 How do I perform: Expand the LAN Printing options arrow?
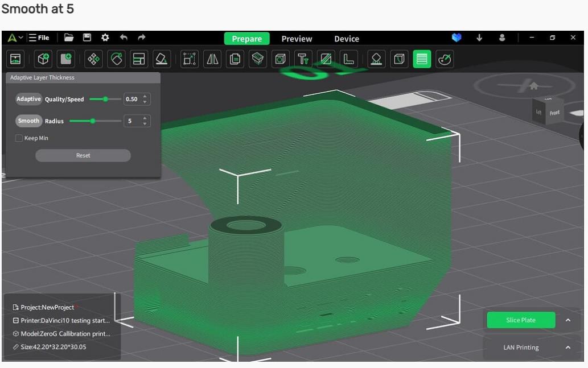[x=568, y=348]
